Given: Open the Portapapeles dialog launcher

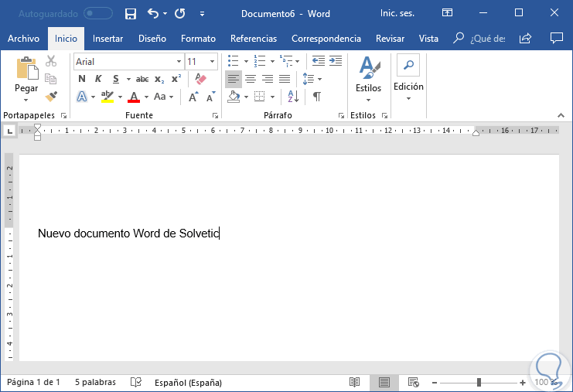Looking at the screenshot, I should [64, 116].
